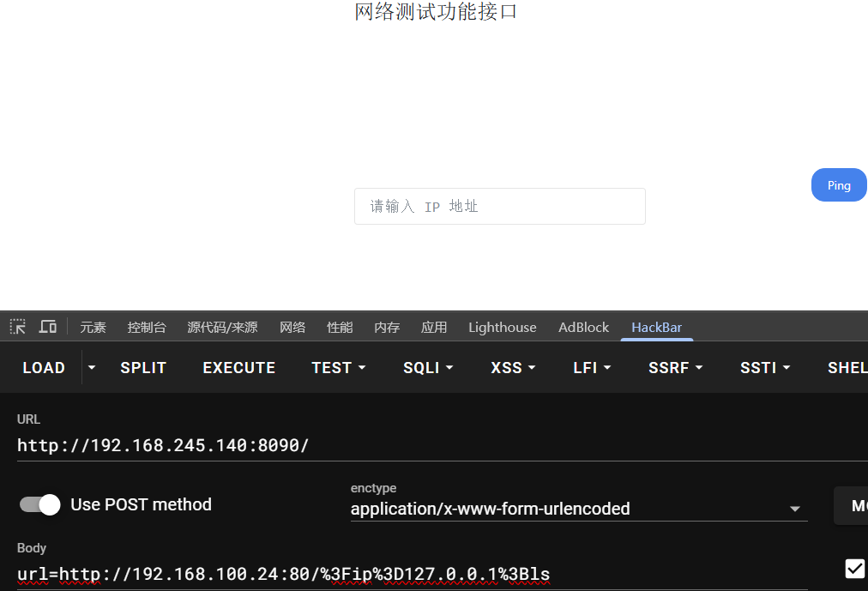Screen dimensions: 868x591
Task: Open the LOAD button's dropdown arrow
Action: [x=91, y=367]
